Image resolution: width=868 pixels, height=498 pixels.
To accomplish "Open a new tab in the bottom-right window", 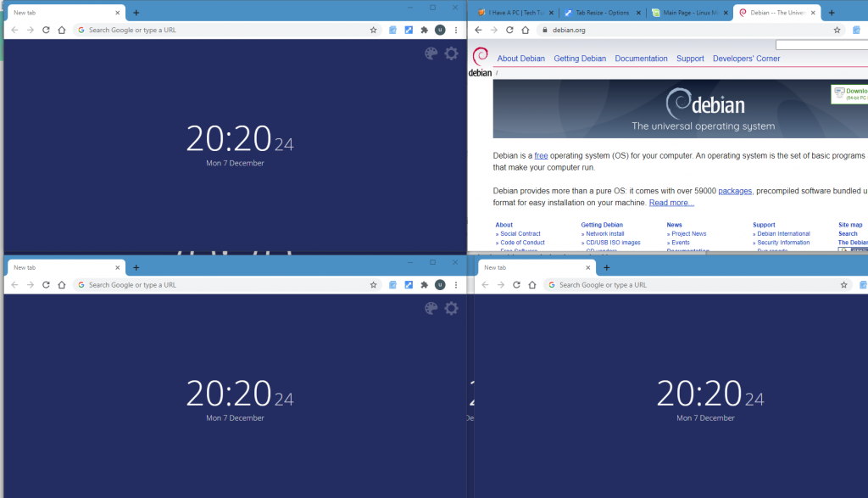I will (x=607, y=267).
